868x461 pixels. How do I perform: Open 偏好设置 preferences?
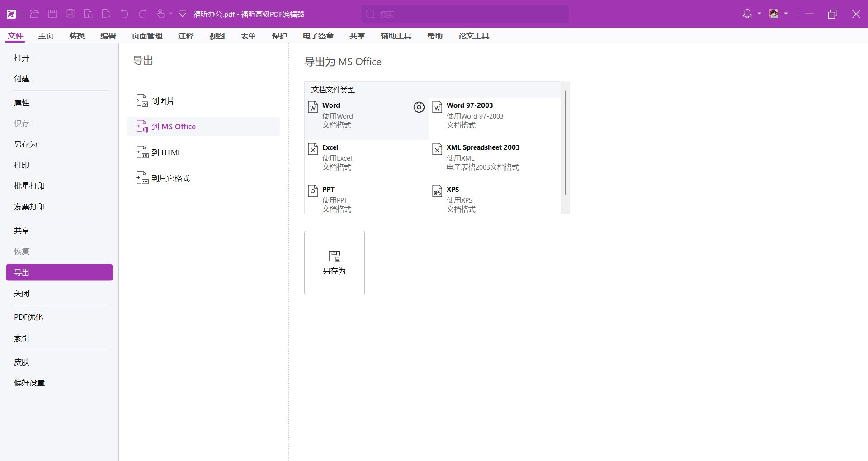pos(59,383)
